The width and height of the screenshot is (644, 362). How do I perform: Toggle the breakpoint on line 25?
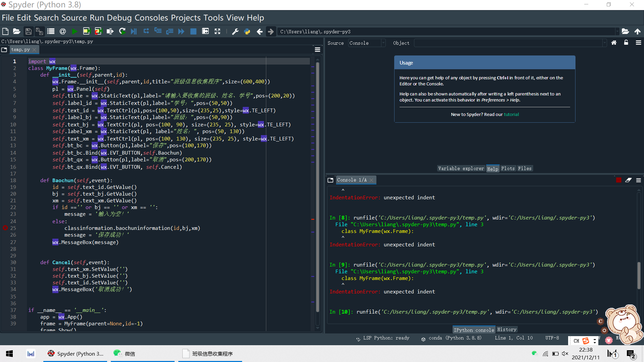[x=5, y=228]
